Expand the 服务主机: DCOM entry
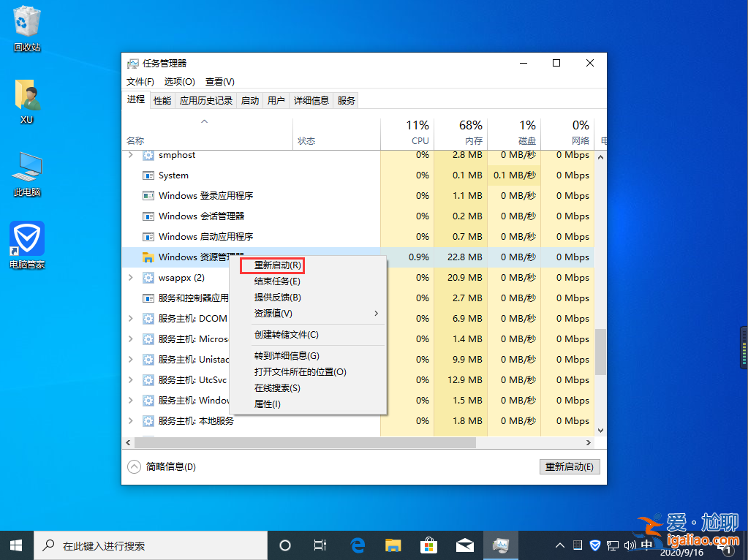Viewport: 748px width, 560px height. (x=132, y=318)
